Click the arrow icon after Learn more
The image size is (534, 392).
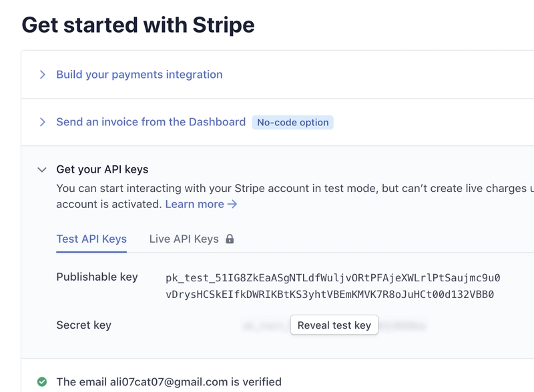(232, 204)
